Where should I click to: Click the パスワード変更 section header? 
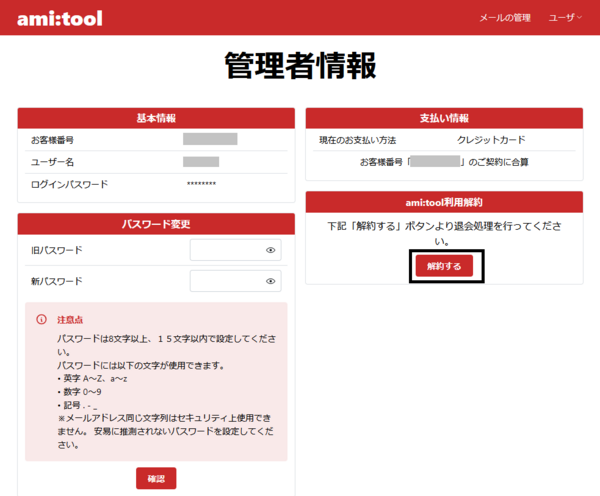156,224
